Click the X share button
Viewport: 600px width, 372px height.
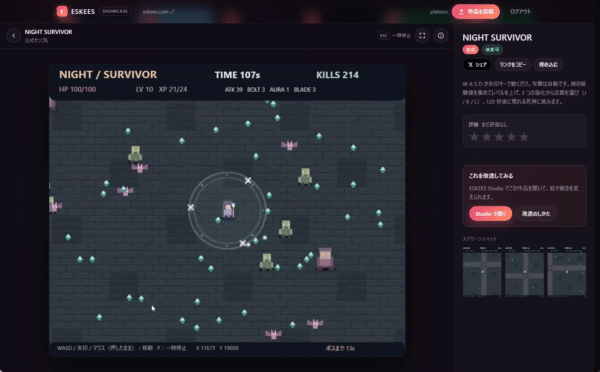477,65
